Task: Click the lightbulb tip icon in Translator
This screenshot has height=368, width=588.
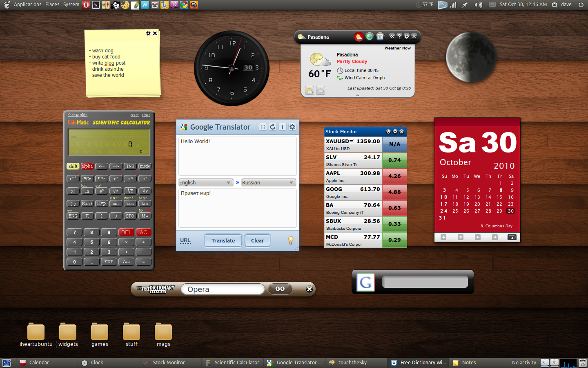Action: pyautogui.click(x=291, y=240)
